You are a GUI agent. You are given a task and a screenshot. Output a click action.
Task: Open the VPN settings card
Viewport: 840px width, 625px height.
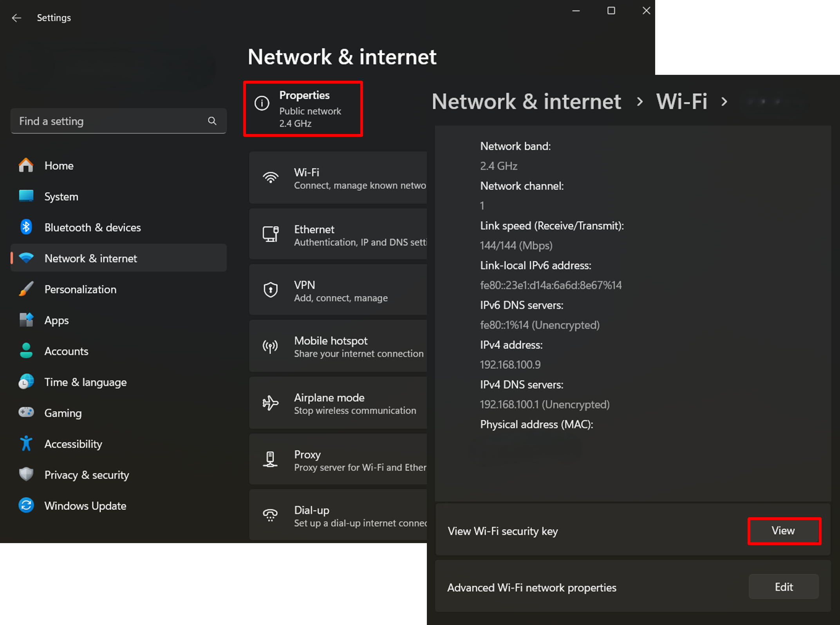click(338, 290)
